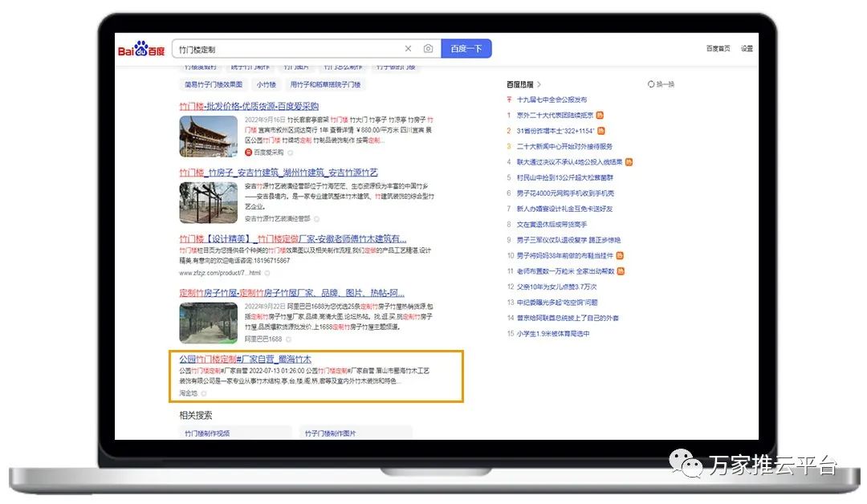The height and width of the screenshot is (504, 867).
Task: Select the 小竹楼 related search chip
Action: (266, 84)
